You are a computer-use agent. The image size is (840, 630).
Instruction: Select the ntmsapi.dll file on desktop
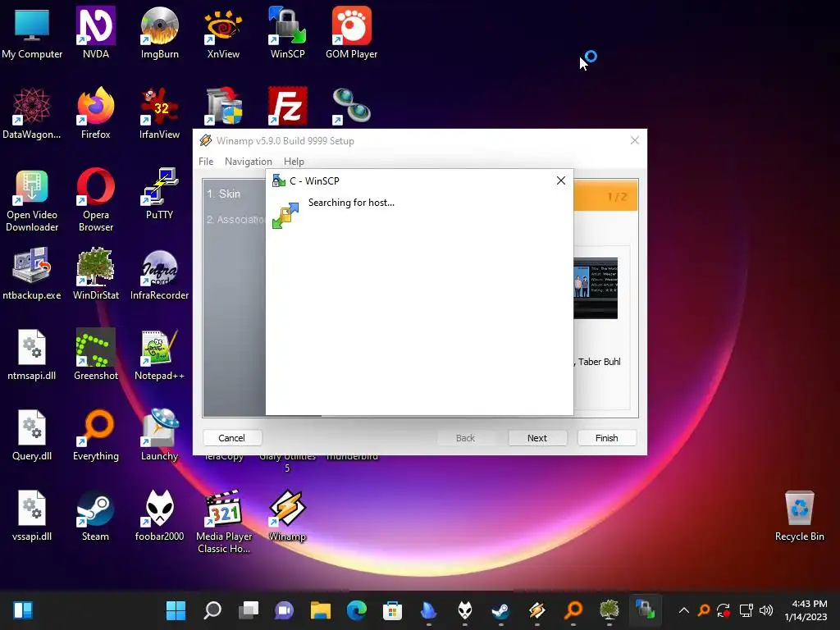[x=32, y=354]
